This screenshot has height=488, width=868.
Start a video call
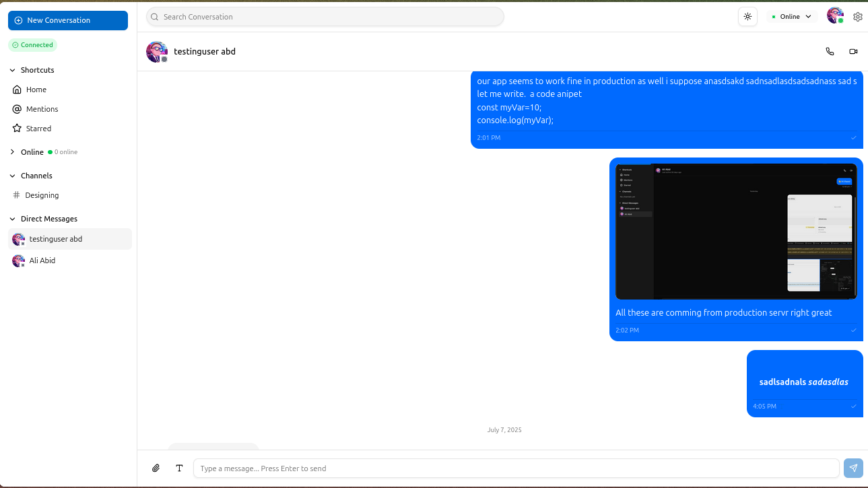click(x=853, y=51)
